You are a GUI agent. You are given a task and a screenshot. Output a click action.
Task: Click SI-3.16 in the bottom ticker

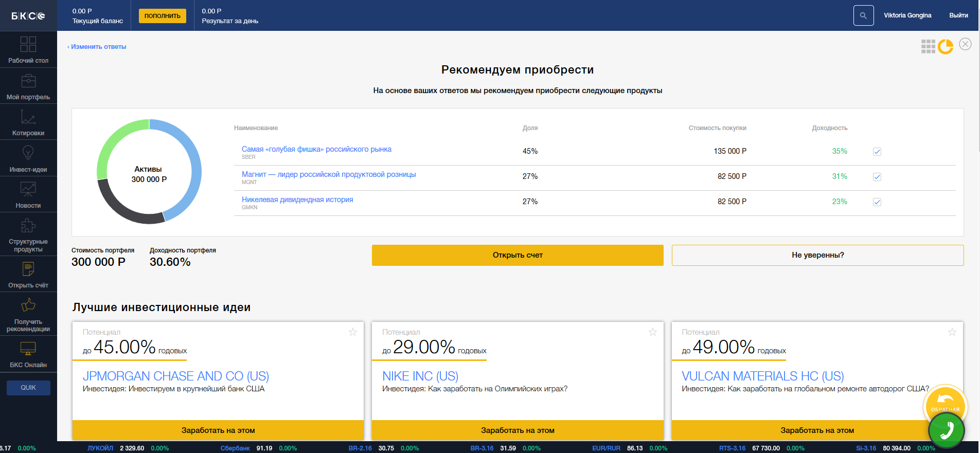[x=866, y=448]
